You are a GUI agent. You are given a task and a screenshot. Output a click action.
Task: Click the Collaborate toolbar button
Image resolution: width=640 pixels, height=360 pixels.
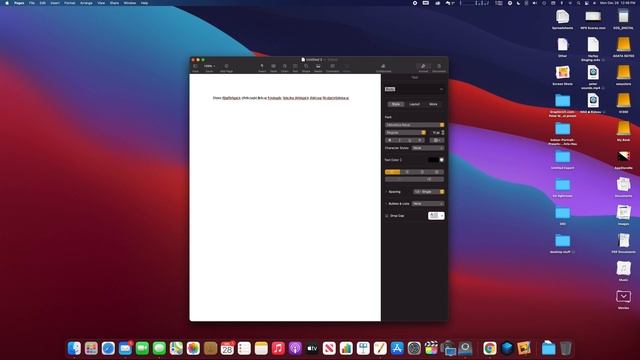pyautogui.click(x=383, y=67)
